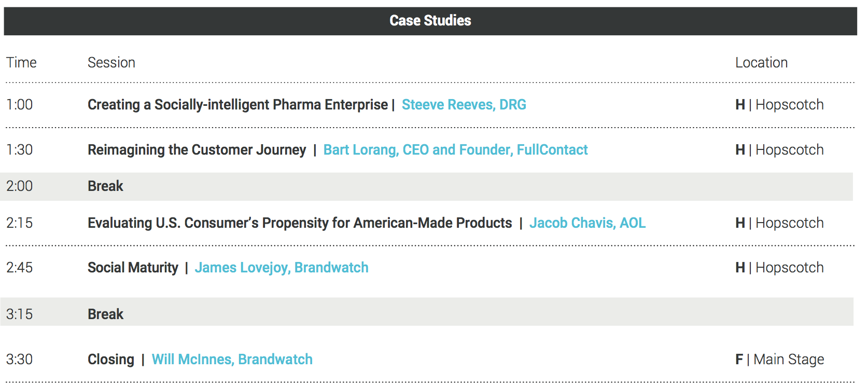Screen dimensions: 868x385
Task: Open Jacob Chavis, AOL speaker link
Action: (x=587, y=223)
